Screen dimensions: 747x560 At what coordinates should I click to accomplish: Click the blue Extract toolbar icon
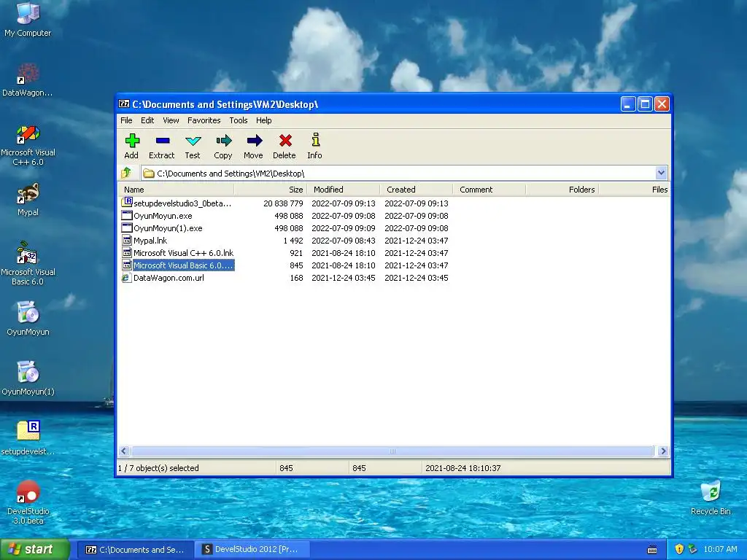point(163,141)
